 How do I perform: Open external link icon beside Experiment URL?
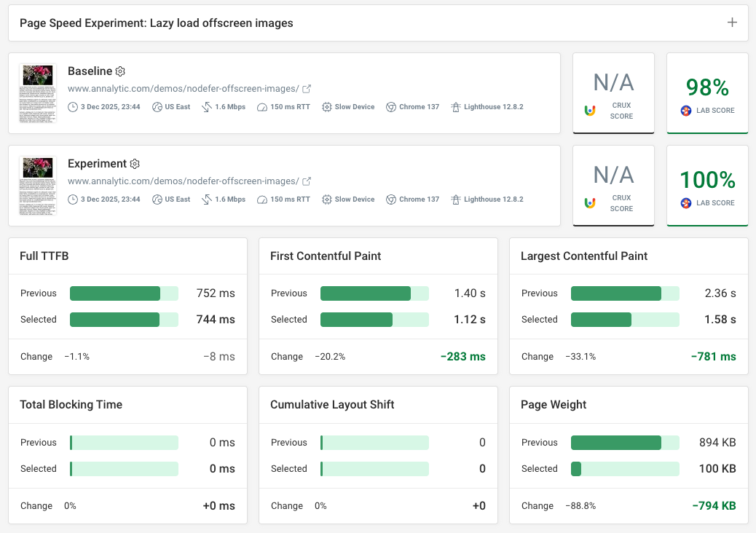tap(307, 181)
